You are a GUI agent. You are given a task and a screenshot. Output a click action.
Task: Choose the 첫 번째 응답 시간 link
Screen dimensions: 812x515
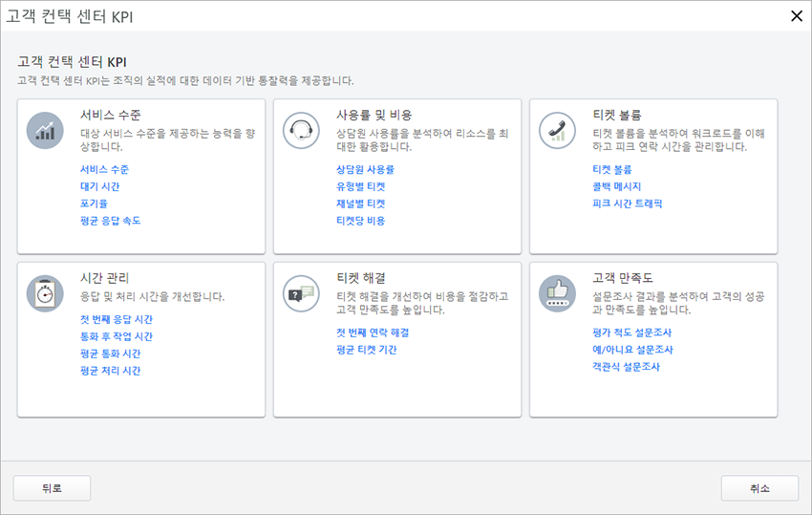[116, 319]
